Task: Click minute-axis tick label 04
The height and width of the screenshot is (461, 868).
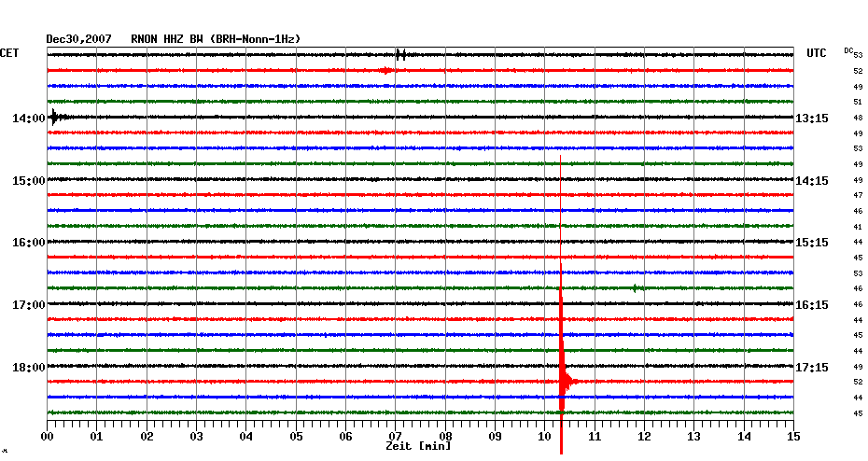Action: 246,437
